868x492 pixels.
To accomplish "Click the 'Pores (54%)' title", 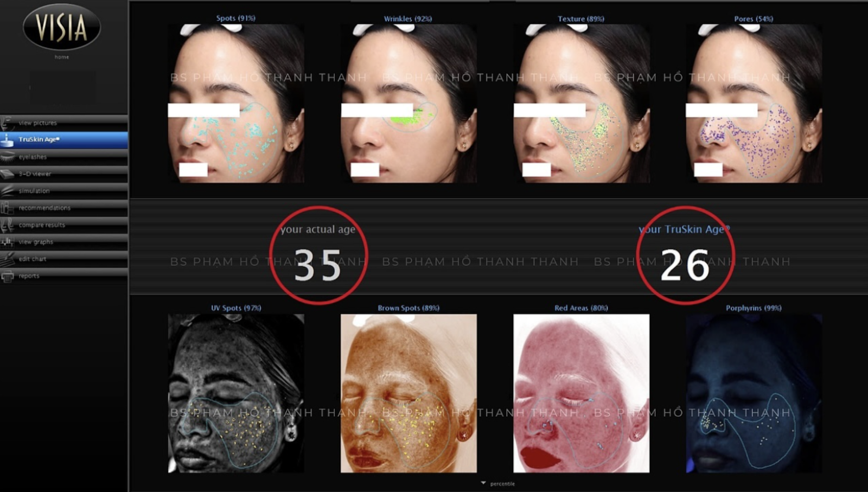I will pyautogui.click(x=754, y=18).
